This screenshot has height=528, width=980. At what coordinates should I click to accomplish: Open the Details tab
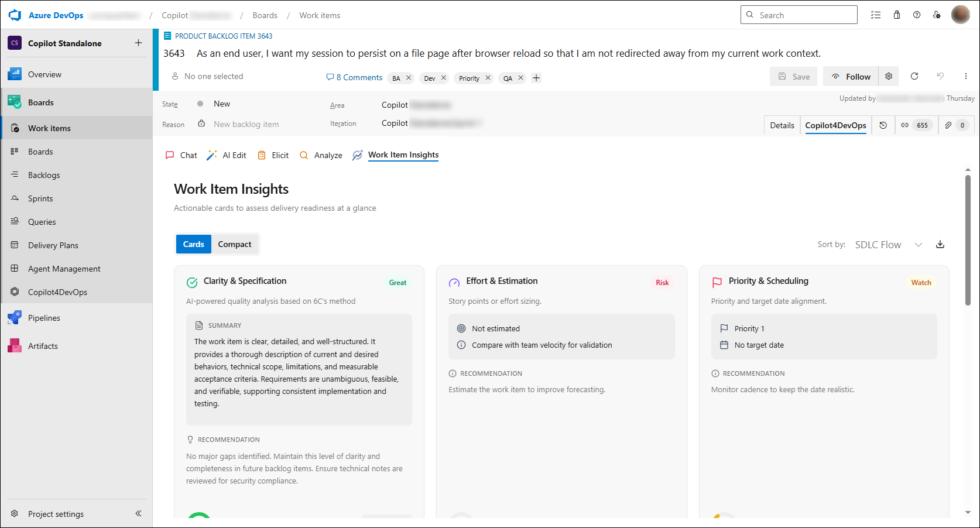coord(782,125)
